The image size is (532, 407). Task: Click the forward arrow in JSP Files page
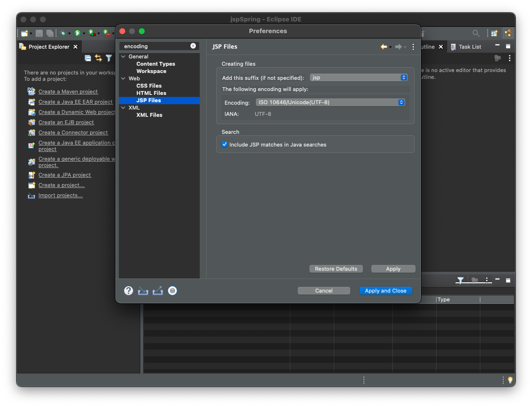click(x=399, y=47)
